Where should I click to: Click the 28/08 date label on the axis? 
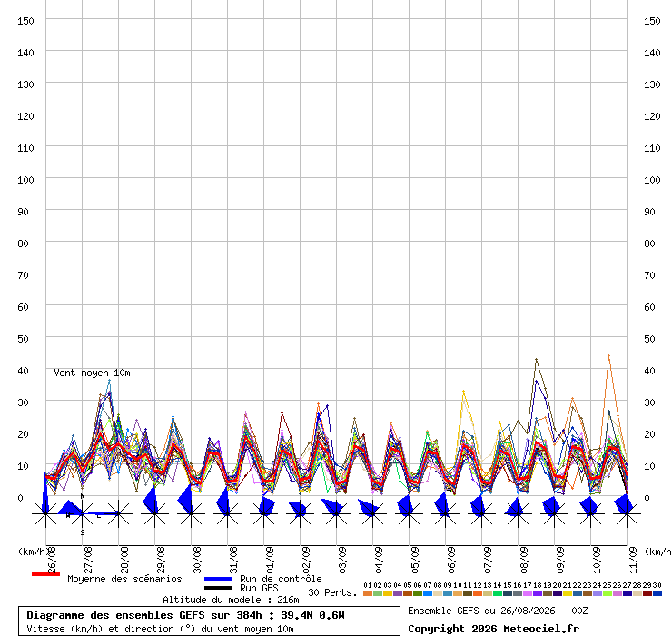(x=124, y=560)
